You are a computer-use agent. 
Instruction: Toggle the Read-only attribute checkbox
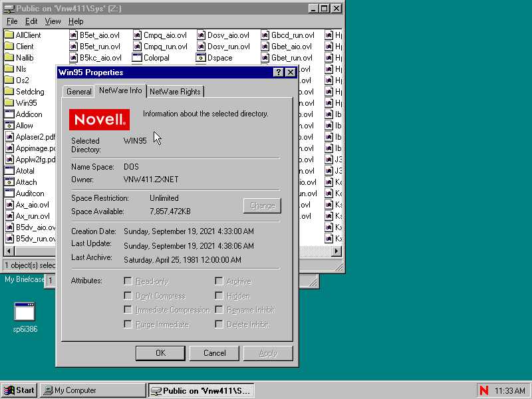(x=128, y=281)
